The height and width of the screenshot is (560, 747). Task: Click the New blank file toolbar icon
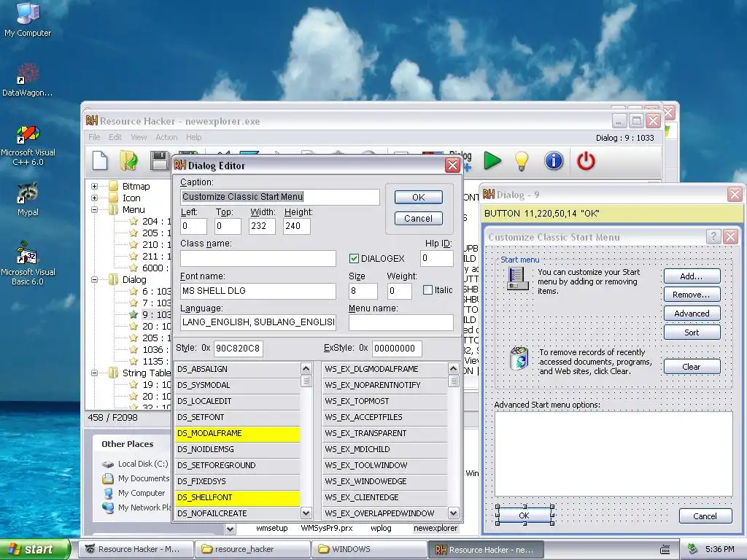click(x=100, y=160)
